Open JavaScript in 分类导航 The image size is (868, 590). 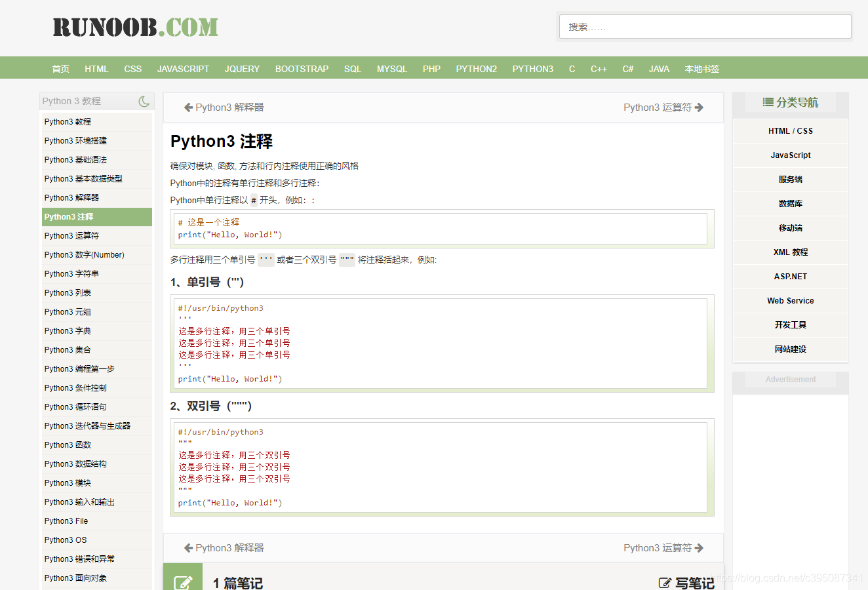point(791,155)
